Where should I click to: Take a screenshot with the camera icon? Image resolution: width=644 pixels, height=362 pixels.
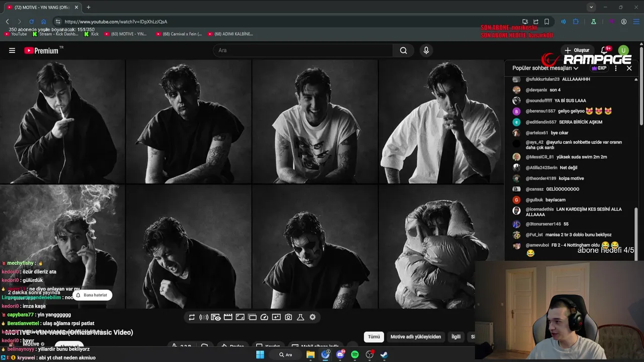288,317
